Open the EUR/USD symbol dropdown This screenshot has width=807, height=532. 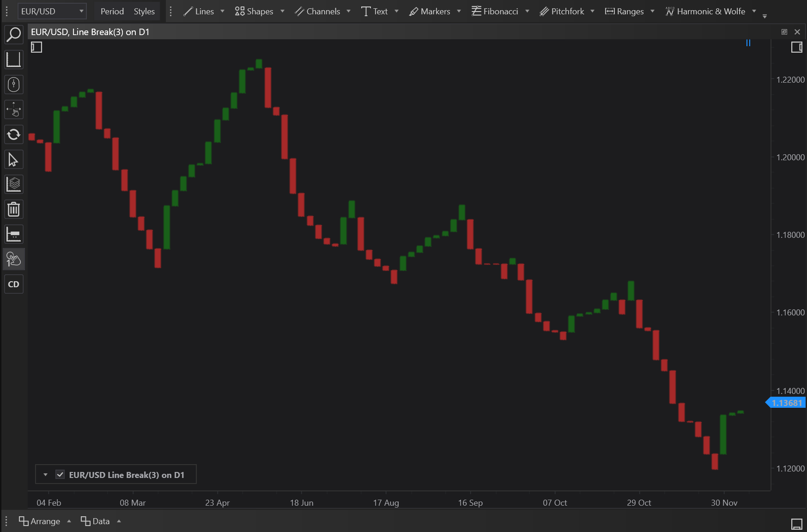point(52,11)
